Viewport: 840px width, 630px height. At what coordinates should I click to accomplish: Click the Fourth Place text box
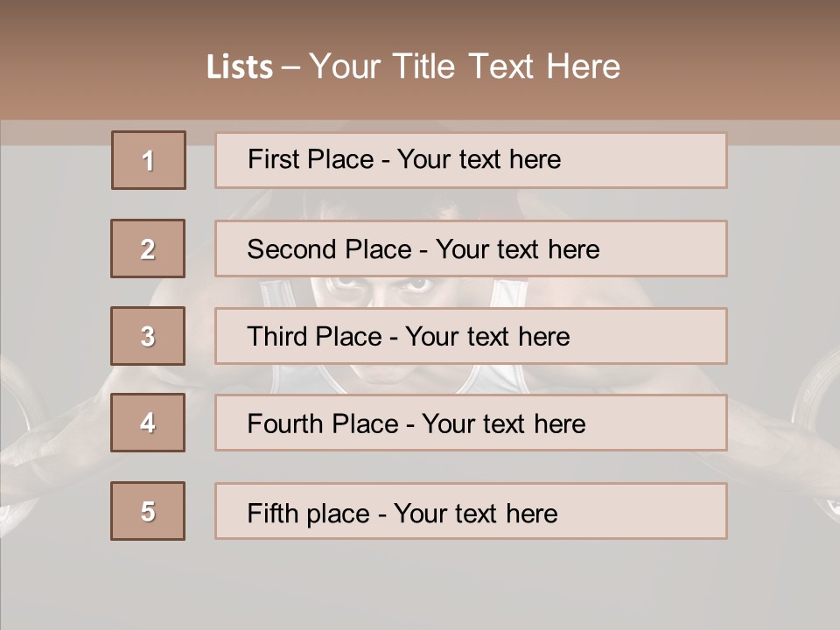pos(471,423)
